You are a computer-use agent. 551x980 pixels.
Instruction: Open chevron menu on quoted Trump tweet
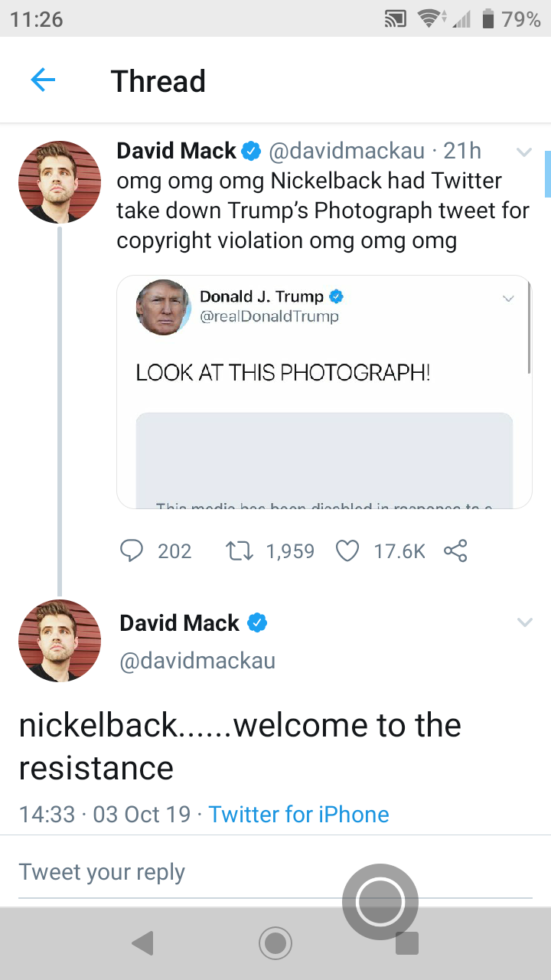[508, 299]
